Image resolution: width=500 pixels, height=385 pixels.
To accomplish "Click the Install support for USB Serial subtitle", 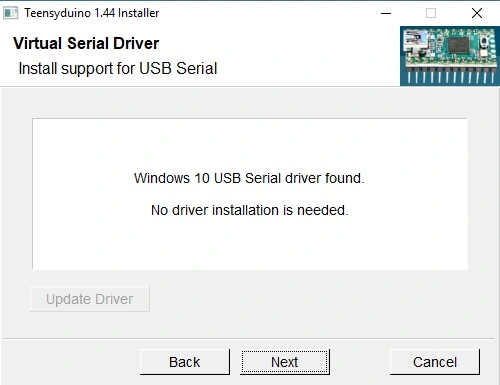I will [x=118, y=69].
